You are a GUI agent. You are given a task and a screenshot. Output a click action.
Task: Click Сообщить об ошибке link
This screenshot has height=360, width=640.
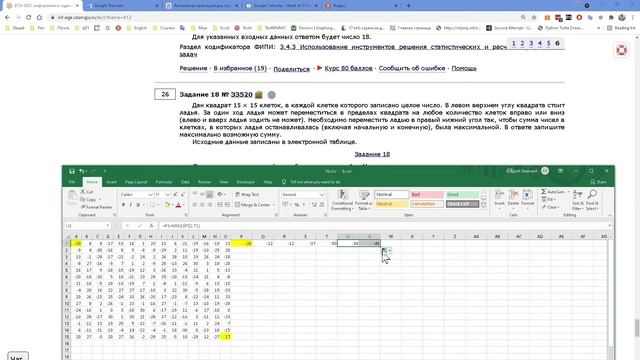coord(412,68)
